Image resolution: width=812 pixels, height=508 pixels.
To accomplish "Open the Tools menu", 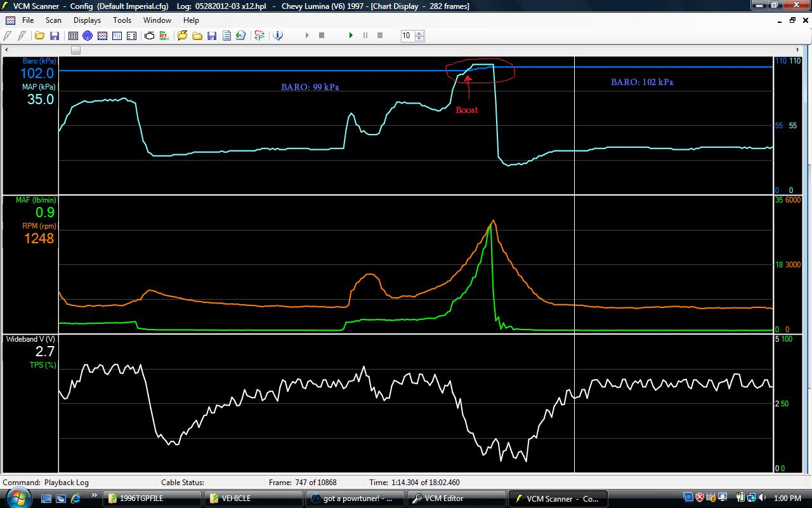I will pos(122,20).
